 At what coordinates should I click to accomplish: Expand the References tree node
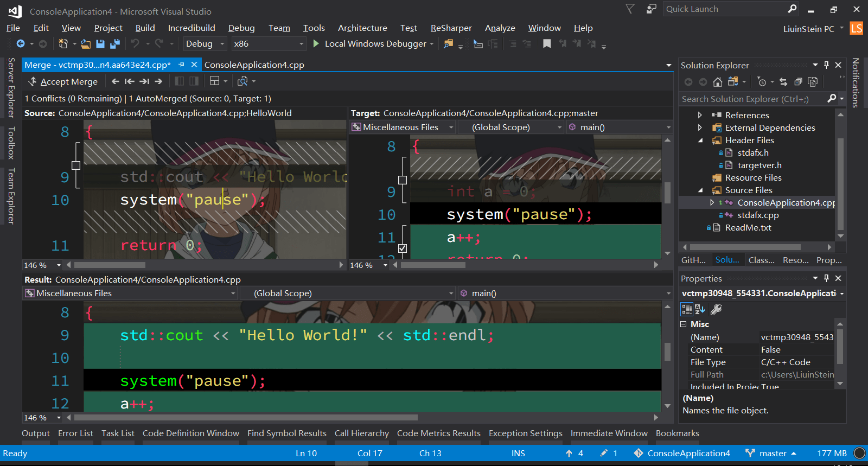(700, 115)
